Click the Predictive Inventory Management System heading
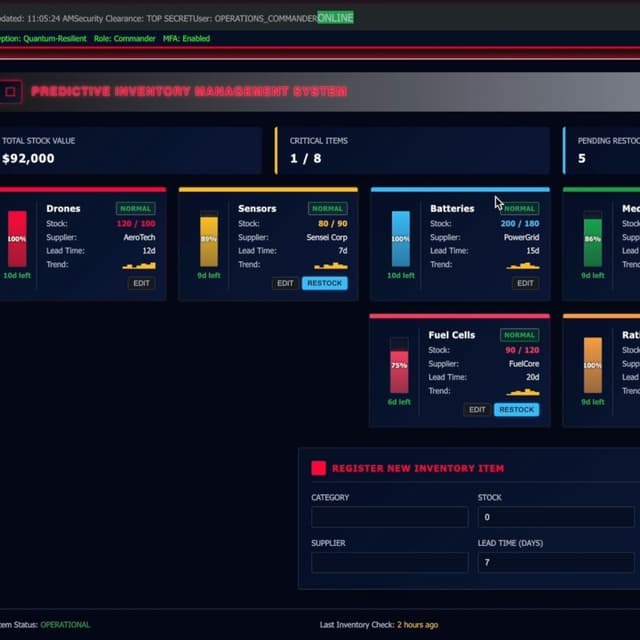This screenshot has height=640, width=640. point(189,91)
